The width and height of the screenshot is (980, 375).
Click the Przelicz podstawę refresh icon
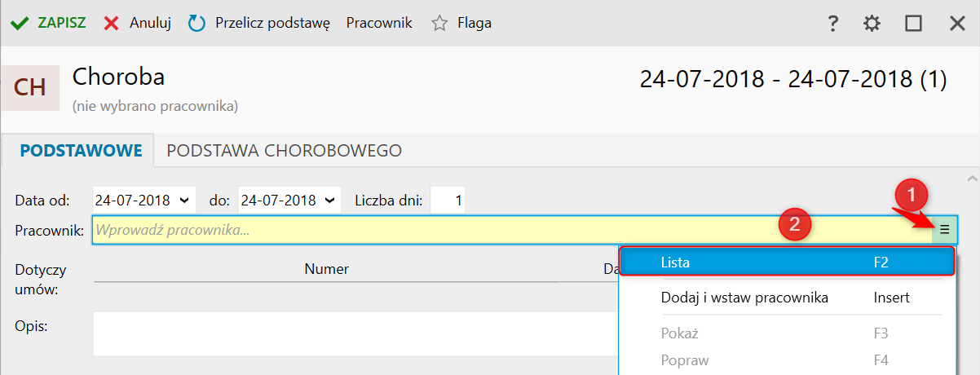[196, 24]
